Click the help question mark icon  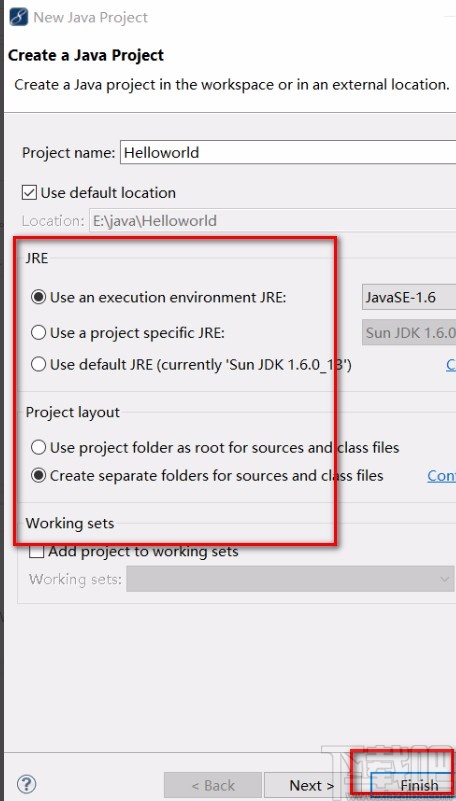pyautogui.click(x=27, y=784)
